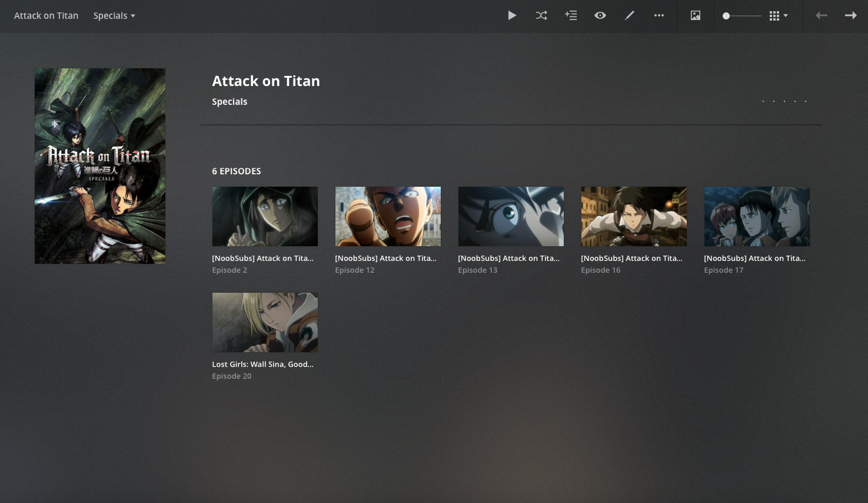The width and height of the screenshot is (868, 503).
Task: Select the 'Episode 20' label text
Action: pyautogui.click(x=232, y=376)
